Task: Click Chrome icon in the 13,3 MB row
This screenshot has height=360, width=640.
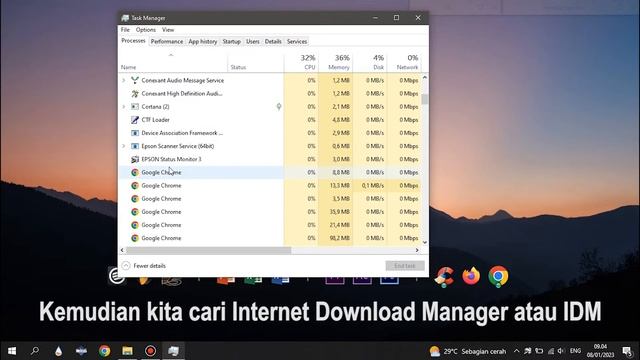Action: (135, 185)
